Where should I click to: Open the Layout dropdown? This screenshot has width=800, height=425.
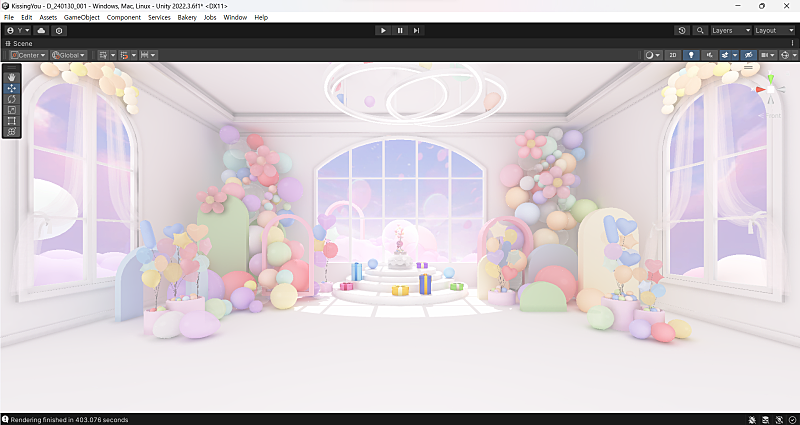pos(775,31)
